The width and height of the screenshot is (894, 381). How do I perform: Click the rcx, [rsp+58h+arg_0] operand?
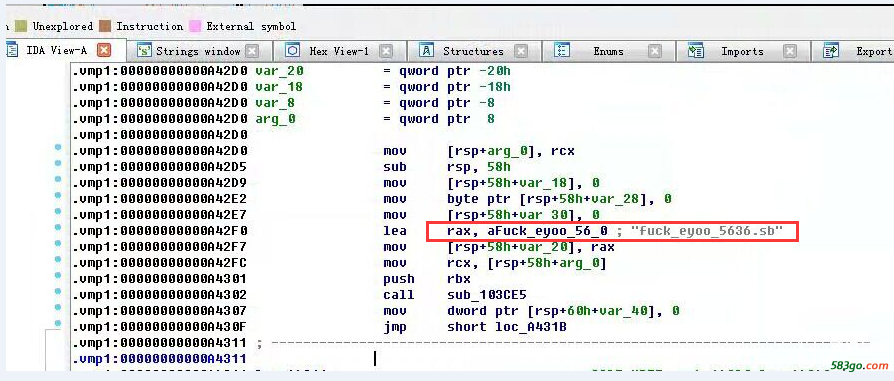527,263
